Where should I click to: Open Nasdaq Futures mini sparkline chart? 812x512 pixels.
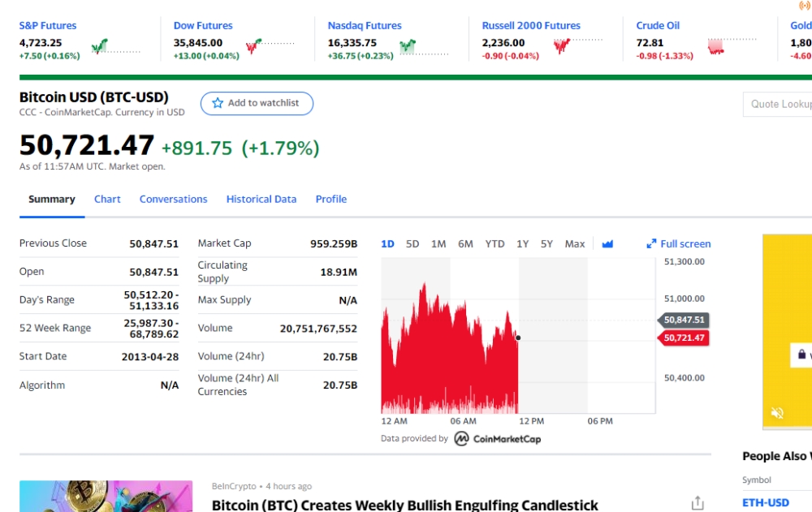coord(424,46)
